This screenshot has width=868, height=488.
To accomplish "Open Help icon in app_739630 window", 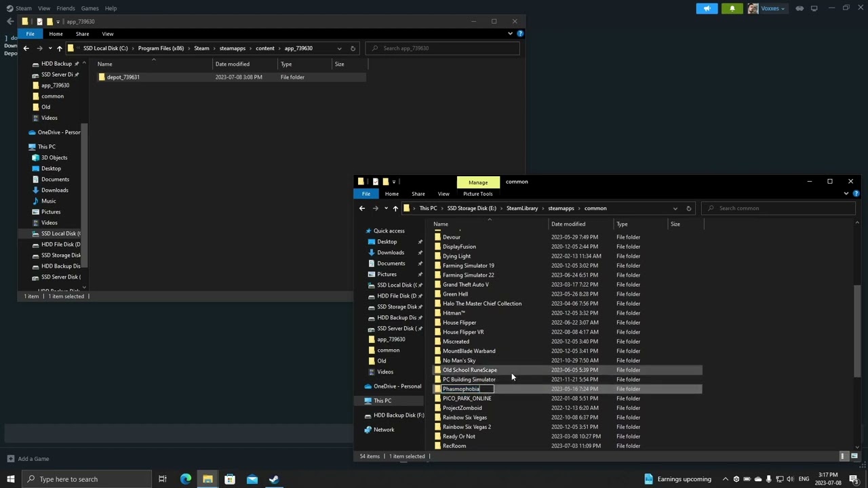I will pos(520,33).
